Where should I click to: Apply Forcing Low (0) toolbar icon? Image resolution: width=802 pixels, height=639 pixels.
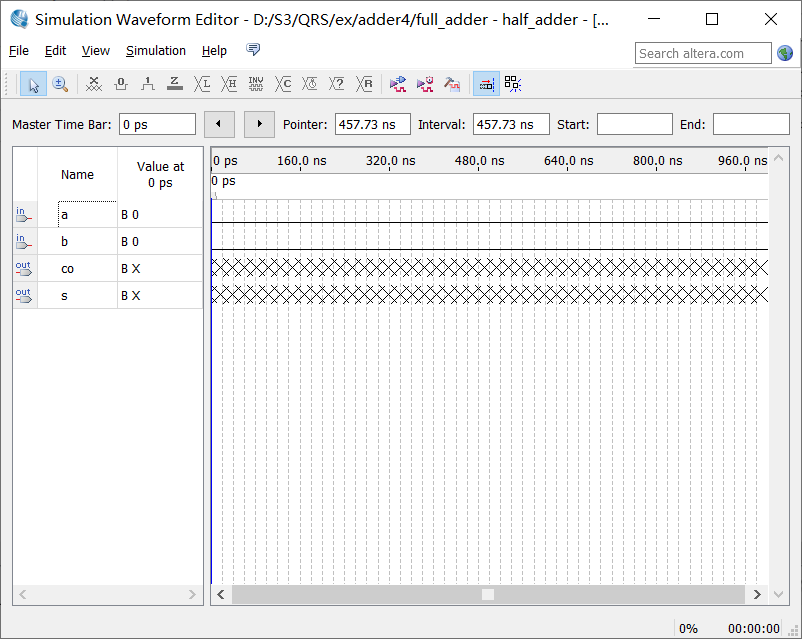[121, 84]
